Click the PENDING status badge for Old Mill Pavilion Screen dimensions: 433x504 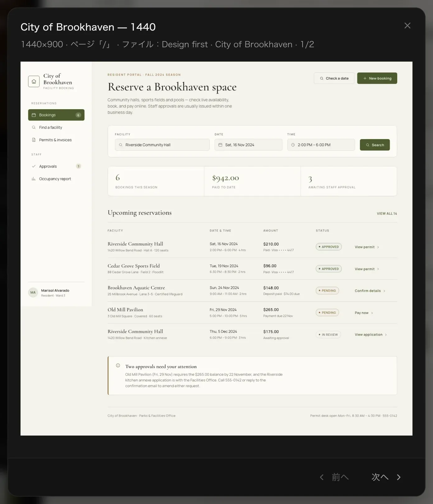327,313
